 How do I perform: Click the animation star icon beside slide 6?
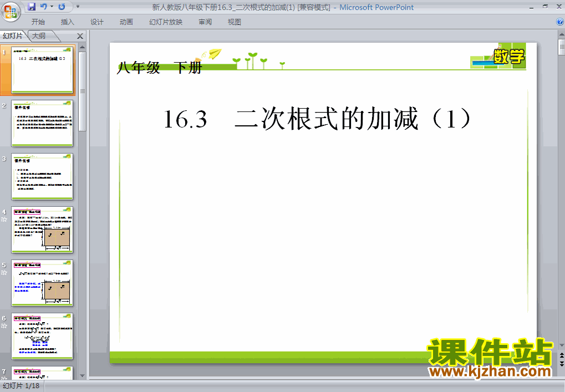pyautogui.click(x=4, y=326)
